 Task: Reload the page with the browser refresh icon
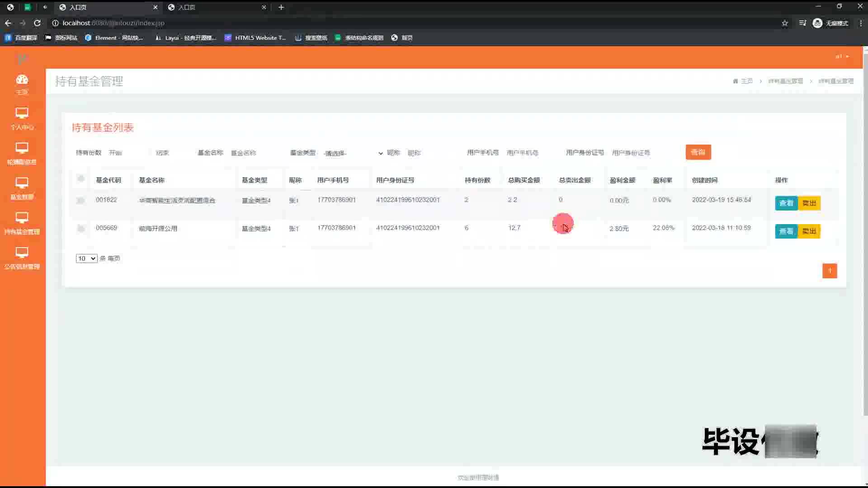(x=37, y=23)
